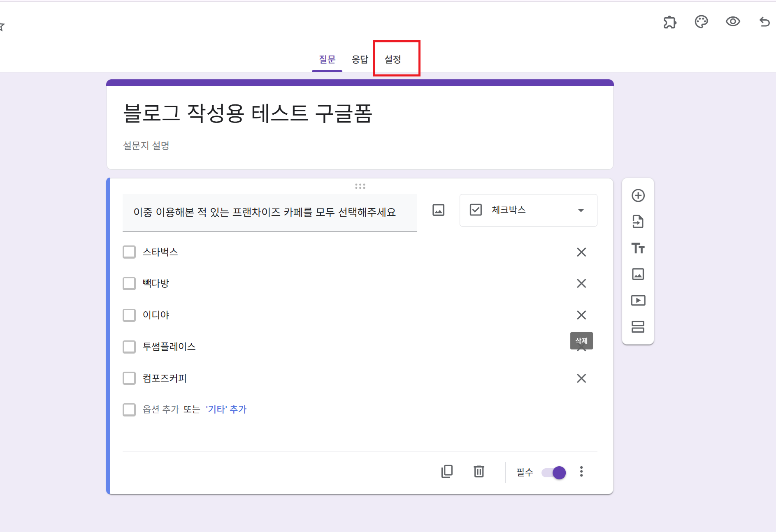This screenshot has height=532, width=776.
Task: Add a new question plus icon
Action: point(638,196)
